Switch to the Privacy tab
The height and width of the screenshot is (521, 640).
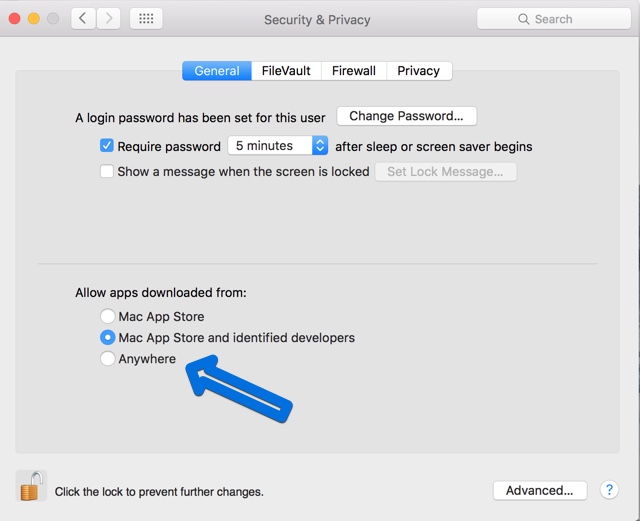[x=419, y=71]
